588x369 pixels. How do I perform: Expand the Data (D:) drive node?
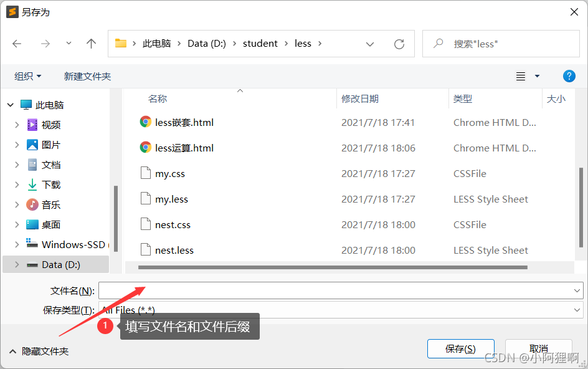[x=17, y=265]
